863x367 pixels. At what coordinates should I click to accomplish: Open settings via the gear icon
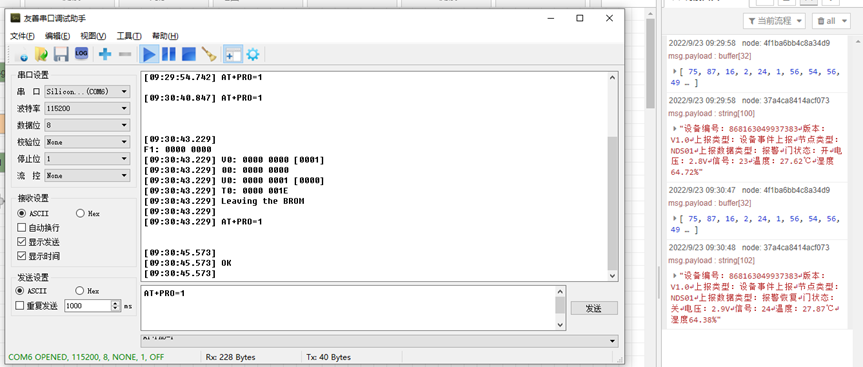click(253, 54)
